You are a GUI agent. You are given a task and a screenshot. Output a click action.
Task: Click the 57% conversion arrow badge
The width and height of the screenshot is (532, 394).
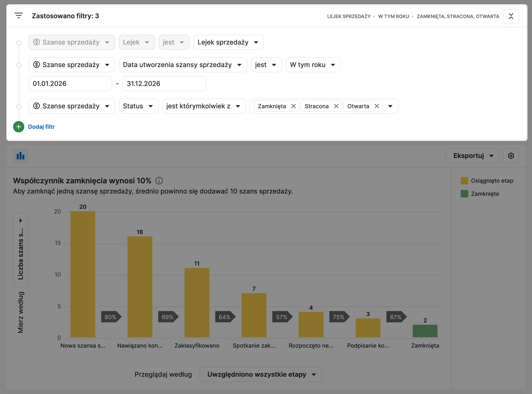point(282,317)
